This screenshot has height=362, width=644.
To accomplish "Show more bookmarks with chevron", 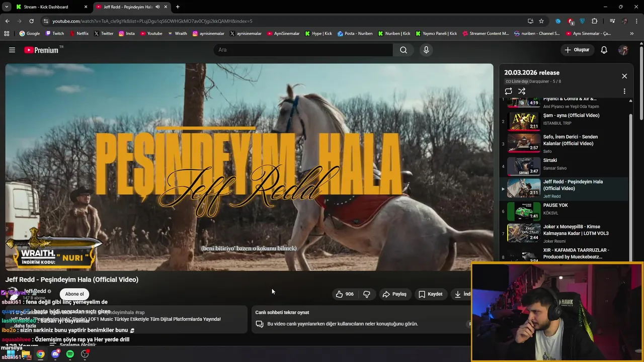I will [632, 34].
